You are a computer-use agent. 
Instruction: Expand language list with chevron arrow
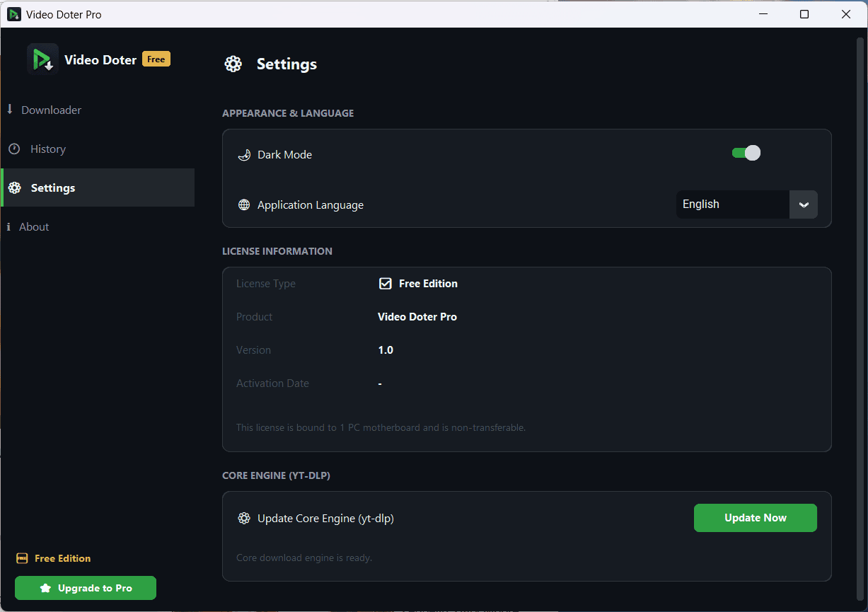[x=804, y=204]
